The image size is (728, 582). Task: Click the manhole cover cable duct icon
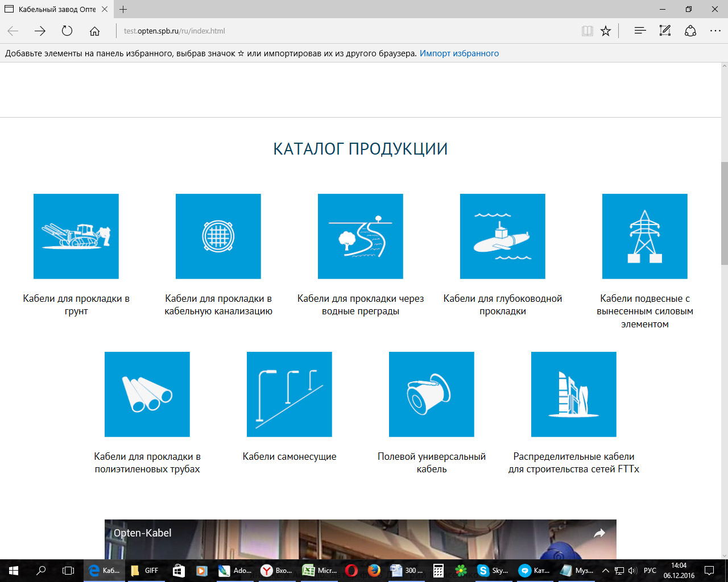(218, 236)
